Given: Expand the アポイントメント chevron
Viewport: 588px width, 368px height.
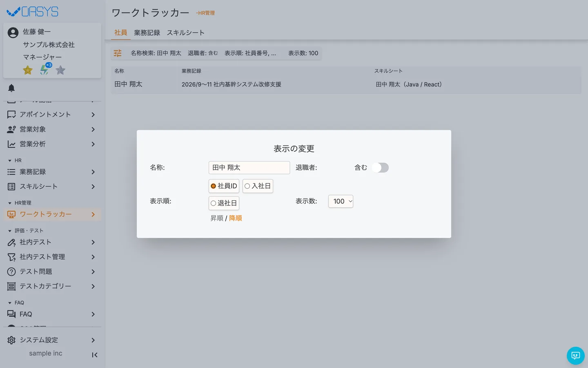Looking at the screenshot, I should click(93, 114).
